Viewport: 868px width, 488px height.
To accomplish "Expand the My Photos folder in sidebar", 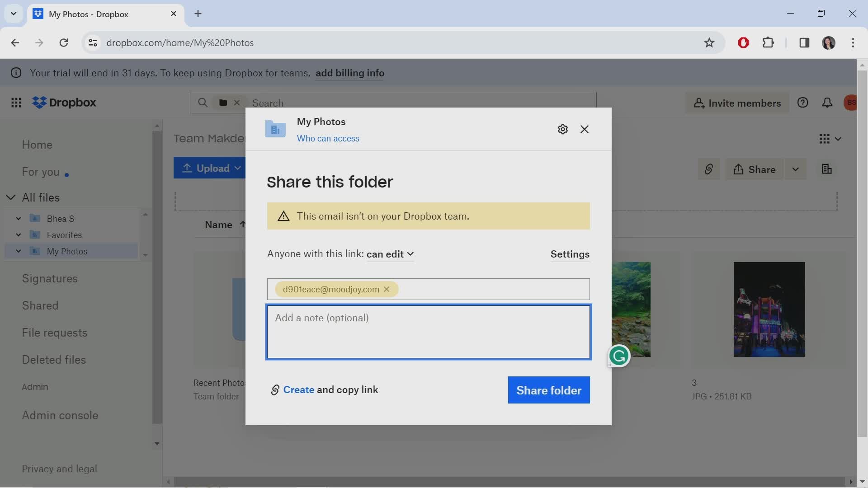I will (19, 251).
